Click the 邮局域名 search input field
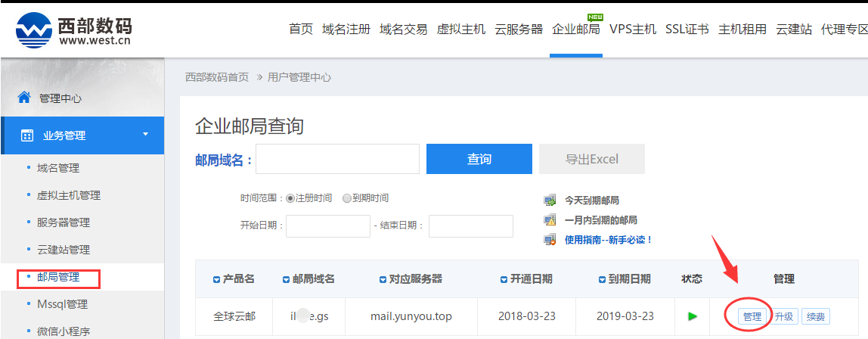 (337, 159)
